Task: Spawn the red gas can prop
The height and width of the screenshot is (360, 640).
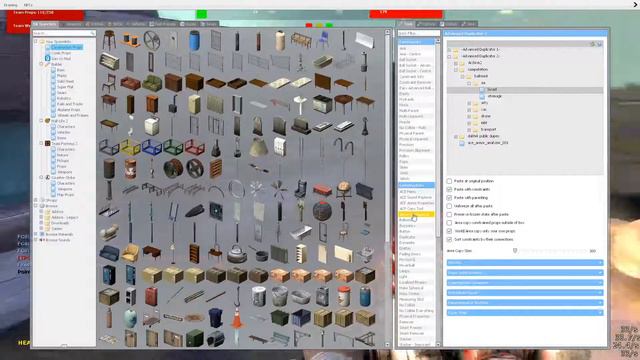Action: tap(151, 296)
